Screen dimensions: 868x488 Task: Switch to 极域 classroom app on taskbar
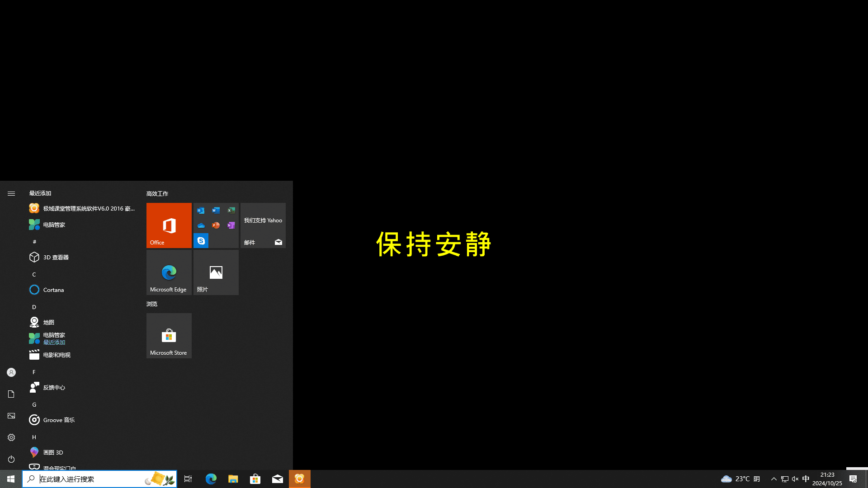coord(299,479)
